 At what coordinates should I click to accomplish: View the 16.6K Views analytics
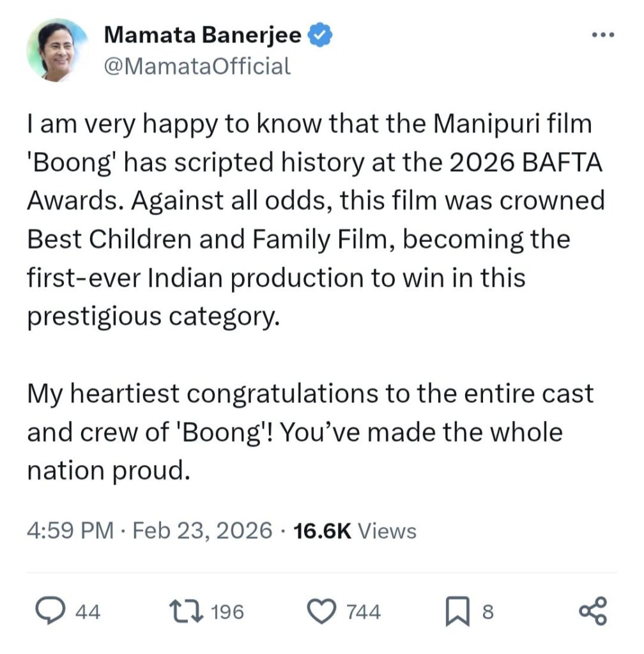tap(353, 531)
